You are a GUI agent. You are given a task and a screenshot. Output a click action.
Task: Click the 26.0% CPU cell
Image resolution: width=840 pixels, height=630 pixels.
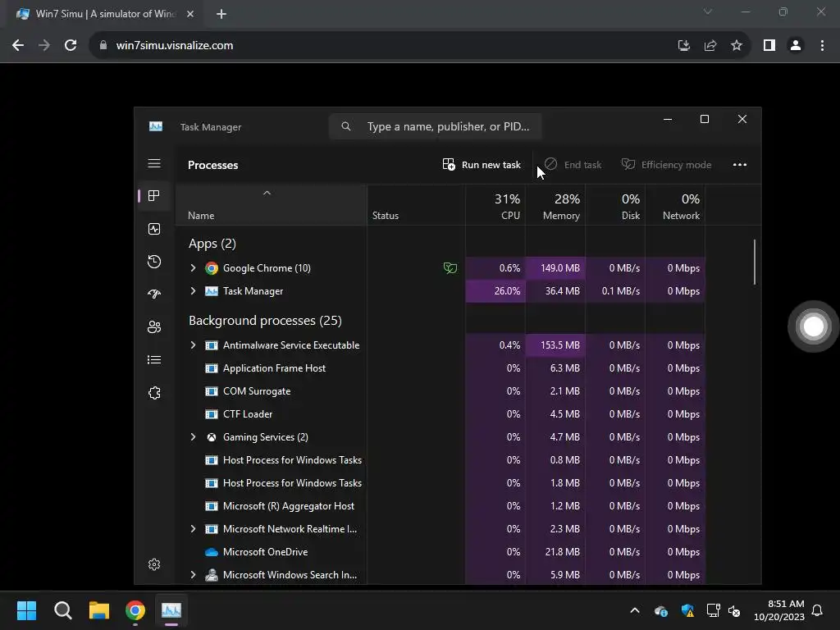click(495, 291)
